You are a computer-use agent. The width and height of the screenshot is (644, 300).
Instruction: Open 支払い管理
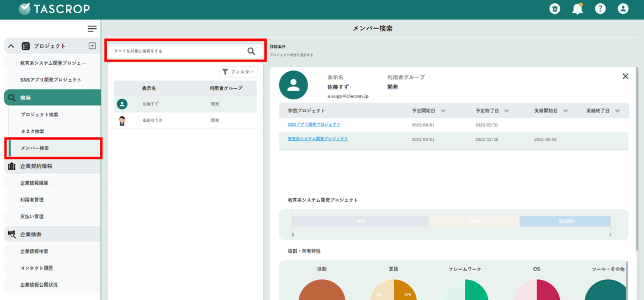(x=53, y=216)
